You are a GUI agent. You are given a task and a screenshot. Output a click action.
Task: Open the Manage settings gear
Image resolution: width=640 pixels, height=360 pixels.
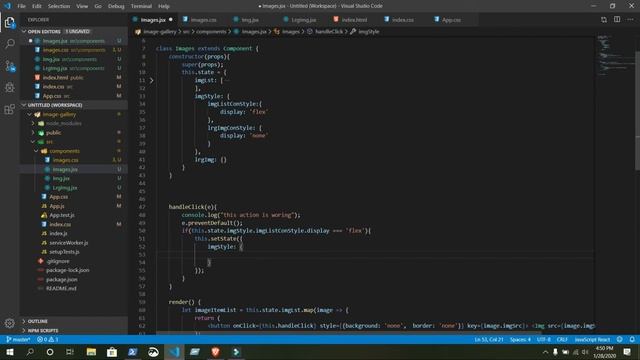coord(10,323)
